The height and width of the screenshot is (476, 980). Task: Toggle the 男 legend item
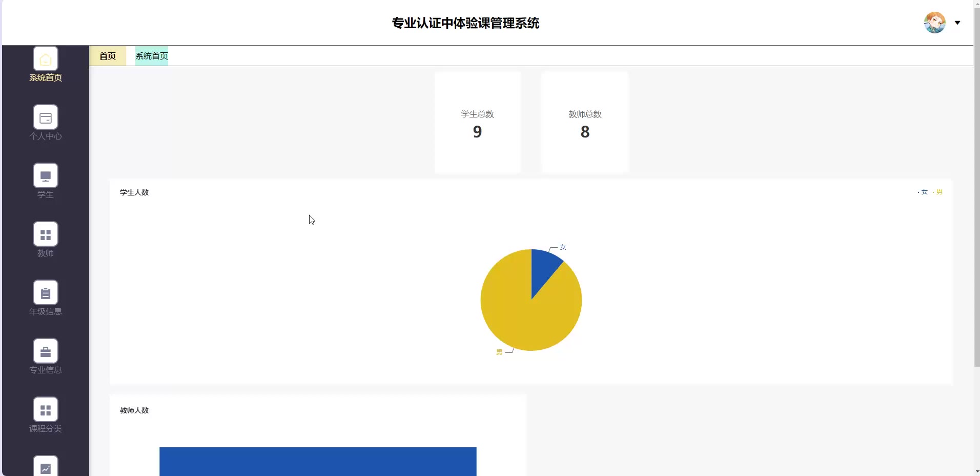pyautogui.click(x=937, y=192)
